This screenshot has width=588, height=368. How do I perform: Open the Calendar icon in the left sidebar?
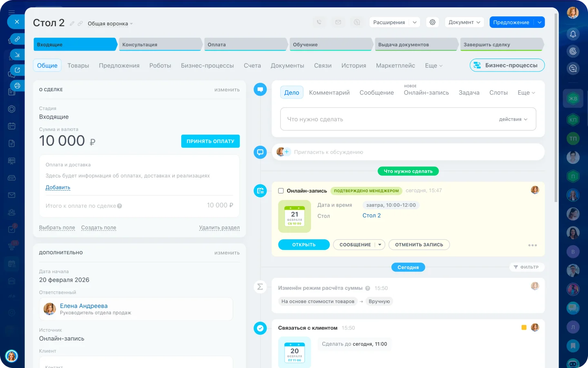pyautogui.click(x=11, y=126)
